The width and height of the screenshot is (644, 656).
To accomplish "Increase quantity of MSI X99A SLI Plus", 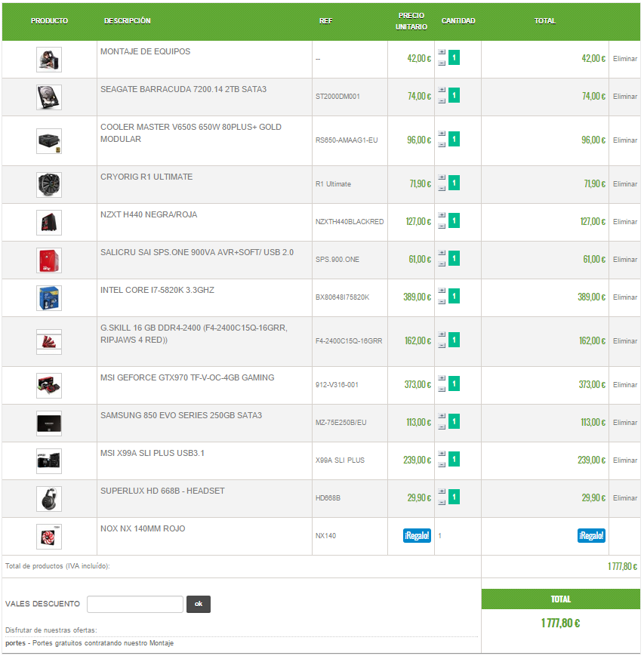I will point(442,454).
